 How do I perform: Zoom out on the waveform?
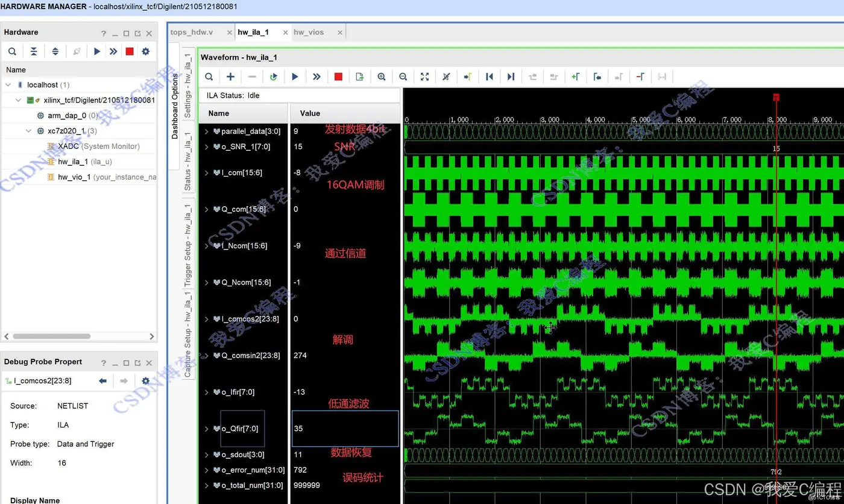click(x=403, y=77)
